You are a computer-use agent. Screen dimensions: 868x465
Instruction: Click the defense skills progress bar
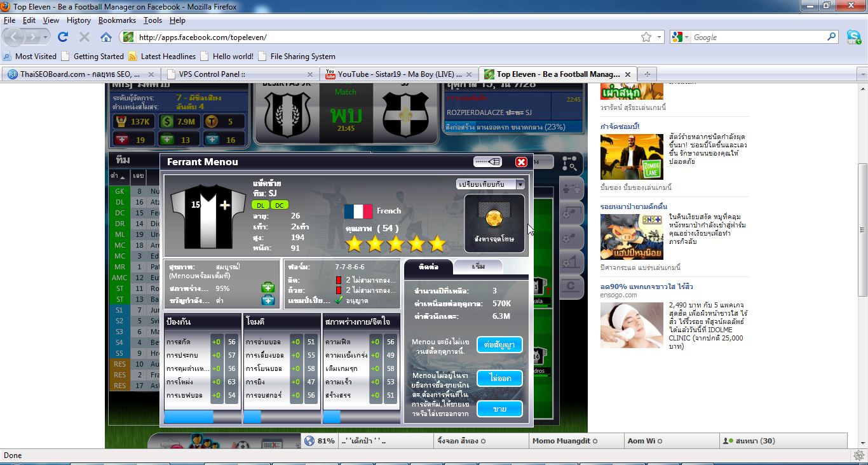point(203,417)
